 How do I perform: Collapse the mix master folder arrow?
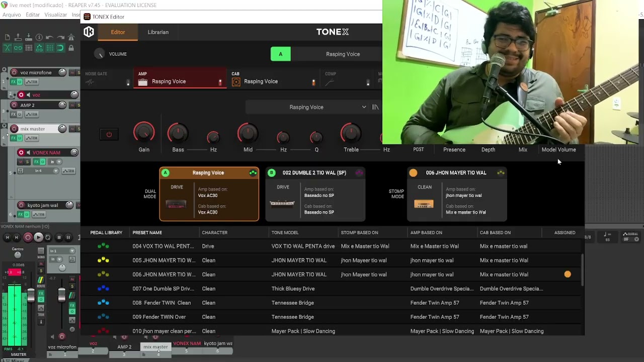click(4, 125)
